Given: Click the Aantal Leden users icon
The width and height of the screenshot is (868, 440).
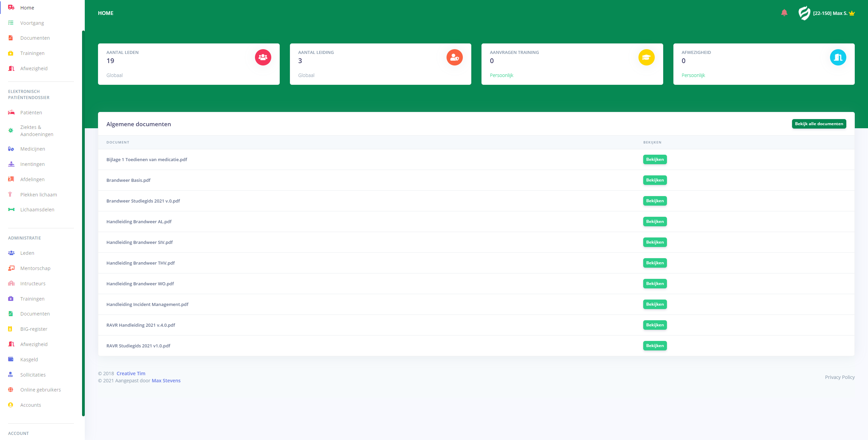Looking at the screenshot, I should pyautogui.click(x=263, y=57).
